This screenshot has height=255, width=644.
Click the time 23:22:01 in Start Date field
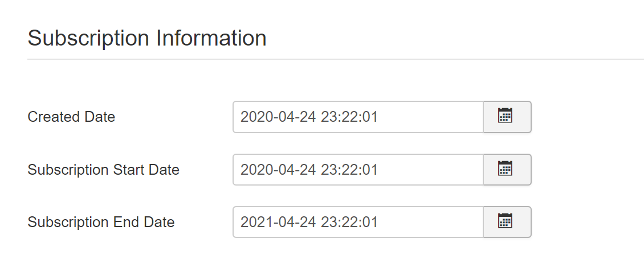pyautogui.click(x=349, y=170)
